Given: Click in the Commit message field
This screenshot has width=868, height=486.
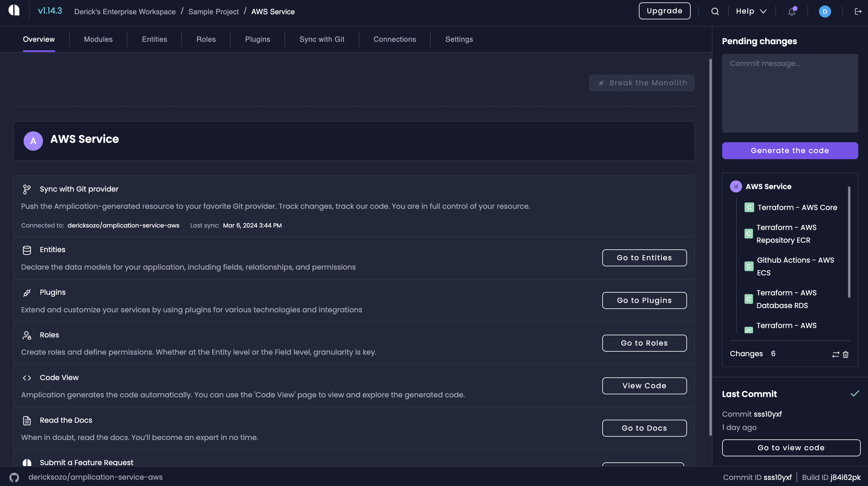Looking at the screenshot, I should pos(790,93).
